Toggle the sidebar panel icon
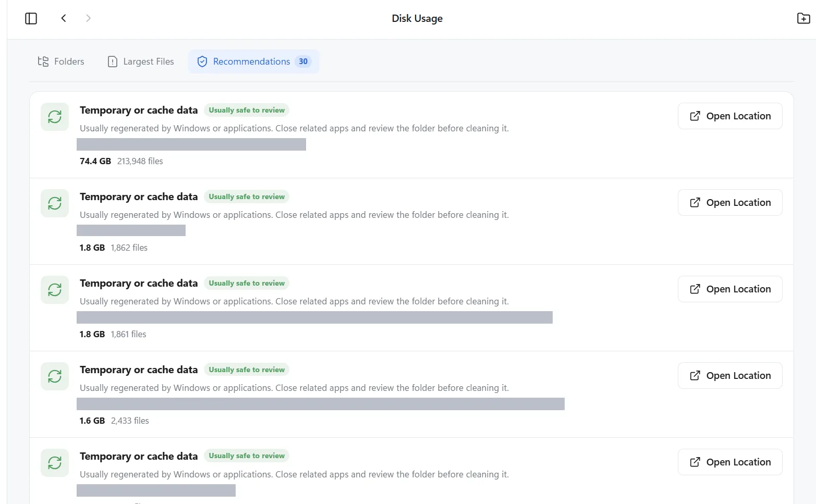This screenshot has height=504, width=816. coord(31,18)
